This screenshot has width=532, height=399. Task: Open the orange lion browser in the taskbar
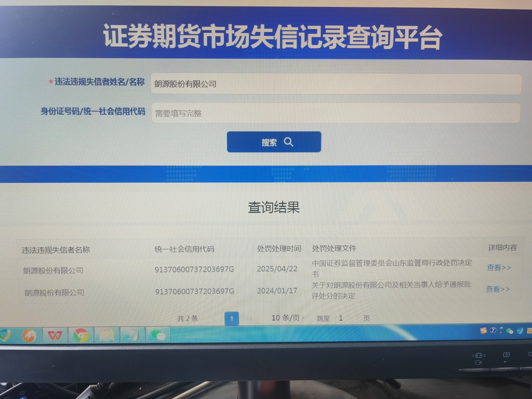(29, 335)
